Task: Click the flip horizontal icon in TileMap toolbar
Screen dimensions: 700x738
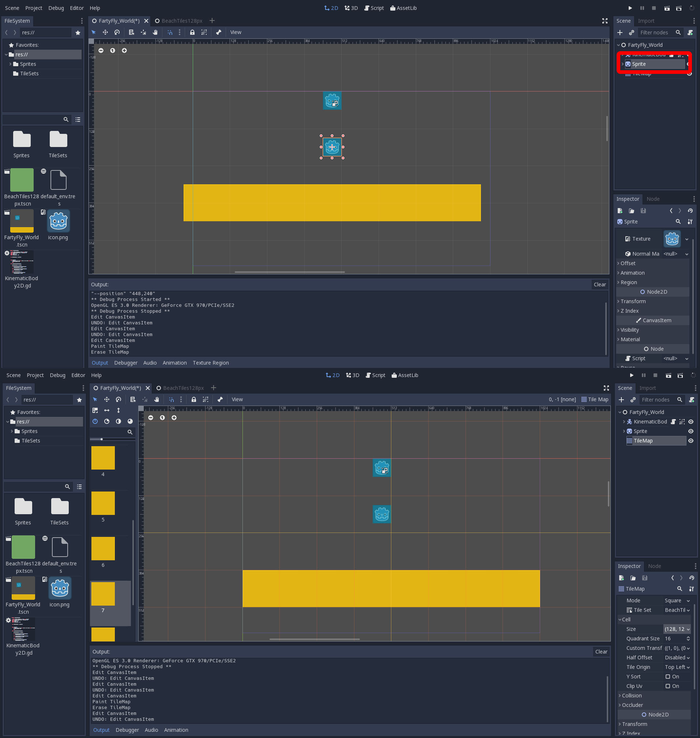Action: tap(107, 410)
